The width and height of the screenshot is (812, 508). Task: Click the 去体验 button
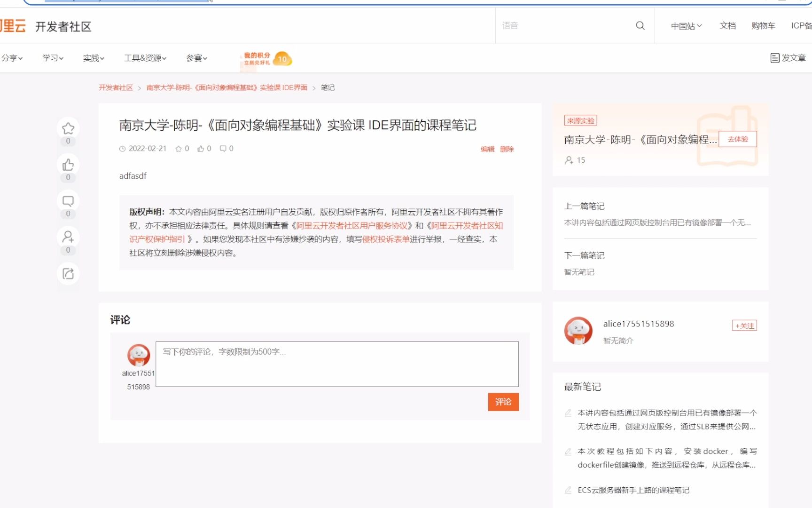738,139
